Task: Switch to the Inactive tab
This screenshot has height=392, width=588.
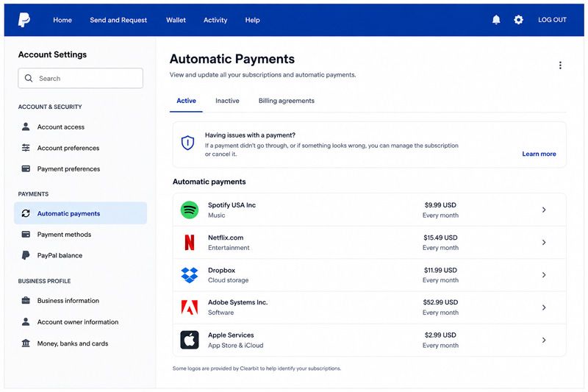Action: (227, 101)
